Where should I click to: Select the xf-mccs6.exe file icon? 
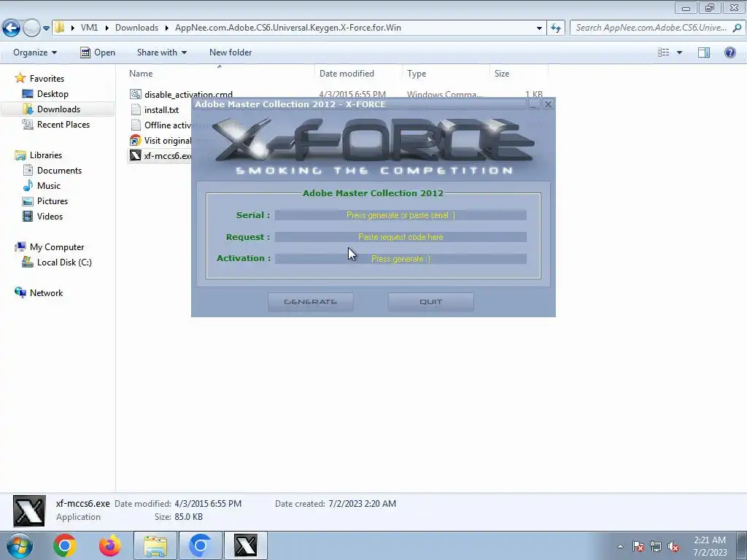point(135,155)
